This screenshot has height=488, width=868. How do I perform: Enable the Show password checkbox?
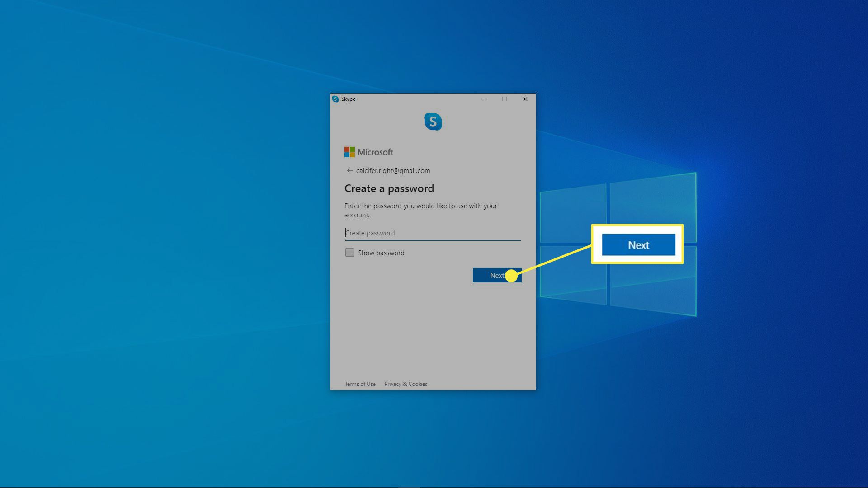[x=349, y=253]
